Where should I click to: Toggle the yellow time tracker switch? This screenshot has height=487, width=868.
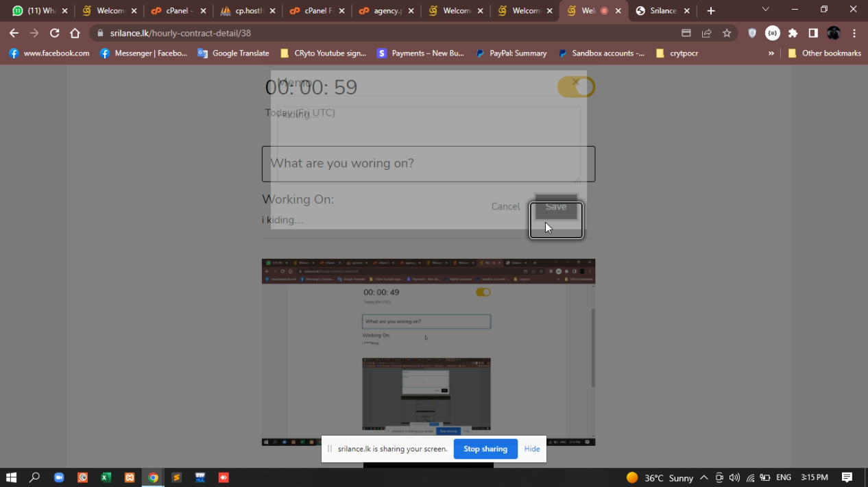coord(576,87)
